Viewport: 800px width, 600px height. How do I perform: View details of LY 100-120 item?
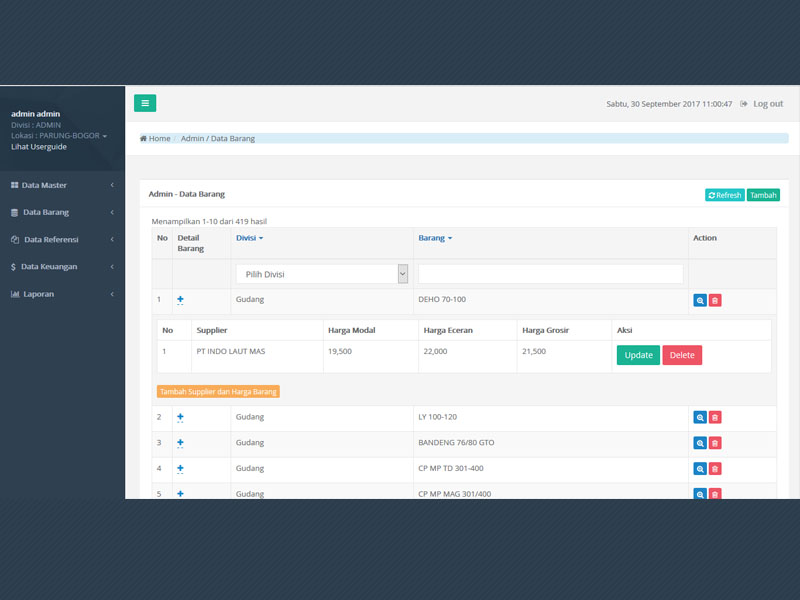point(700,417)
